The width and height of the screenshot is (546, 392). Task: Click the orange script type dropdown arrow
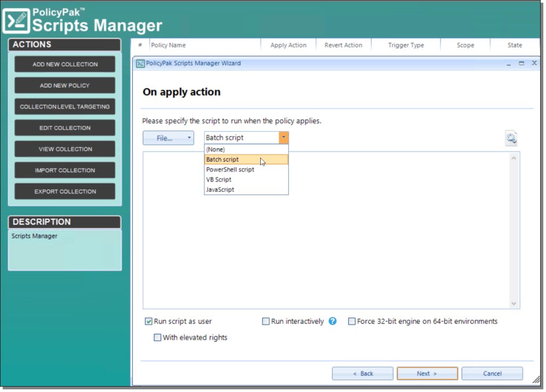coord(284,138)
